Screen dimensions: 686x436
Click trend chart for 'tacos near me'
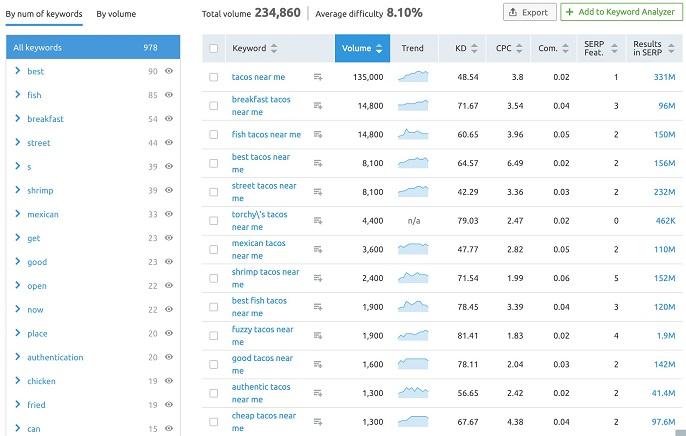[x=413, y=77]
